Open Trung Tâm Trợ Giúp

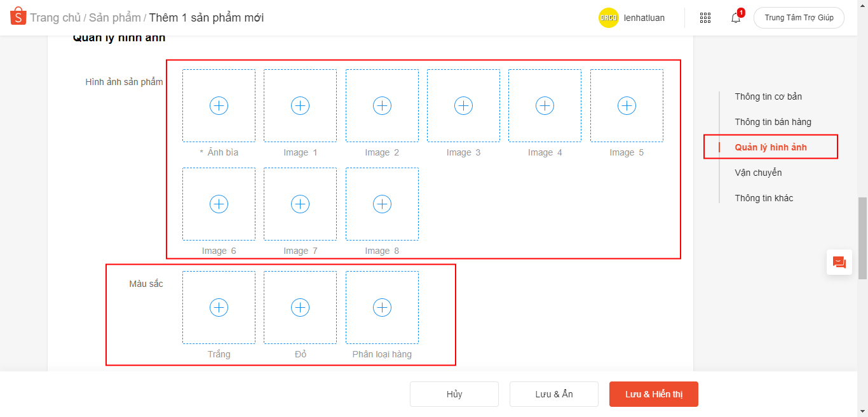coord(799,17)
